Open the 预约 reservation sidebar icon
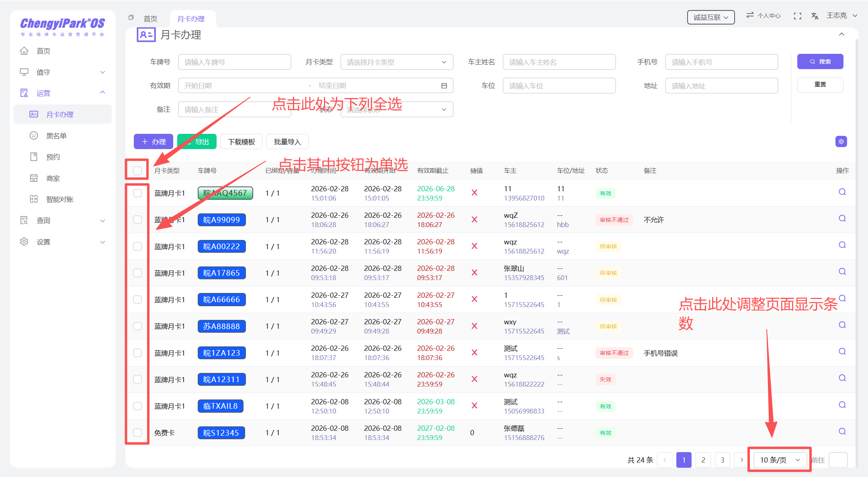Screen dimensions: 868x477 pyautogui.click(x=34, y=157)
